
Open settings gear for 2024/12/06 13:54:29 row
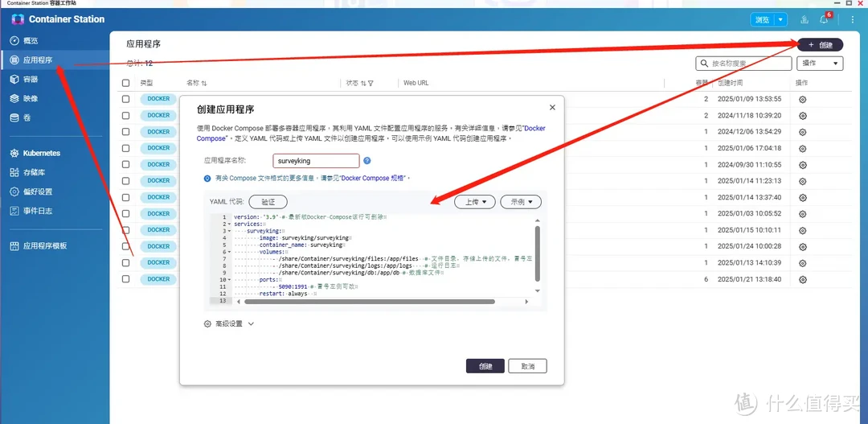pos(803,132)
